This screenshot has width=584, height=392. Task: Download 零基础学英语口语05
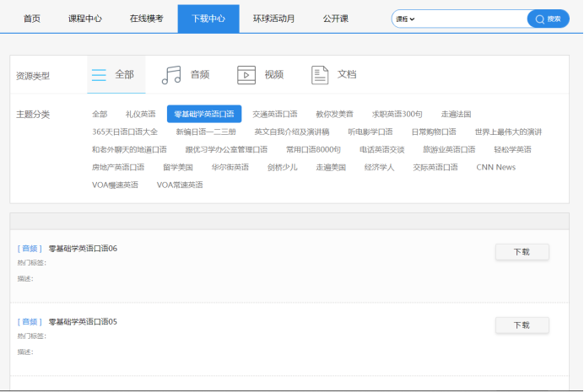pyautogui.click(x=522, y=325)
